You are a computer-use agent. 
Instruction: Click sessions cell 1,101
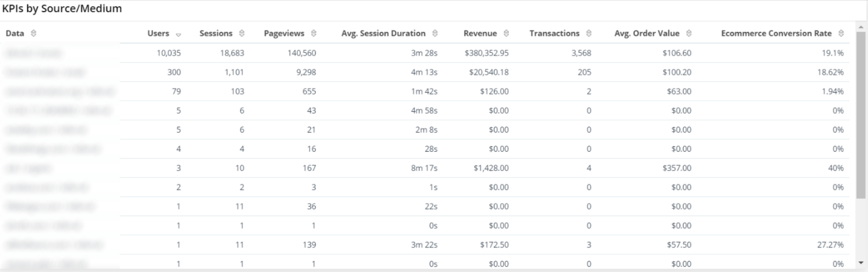(234, 72)
